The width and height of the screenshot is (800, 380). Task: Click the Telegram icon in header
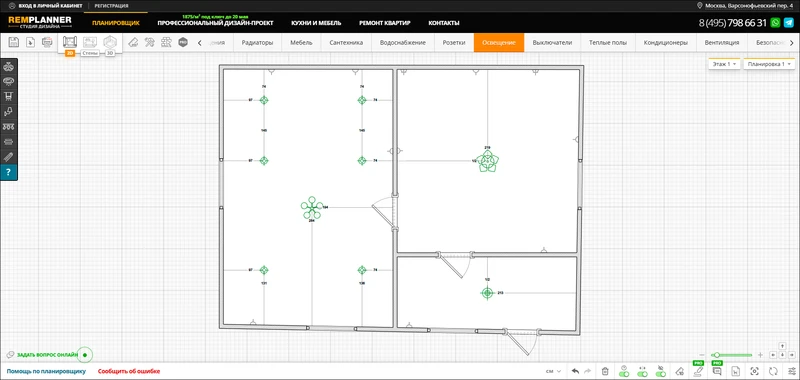point(789,23)
